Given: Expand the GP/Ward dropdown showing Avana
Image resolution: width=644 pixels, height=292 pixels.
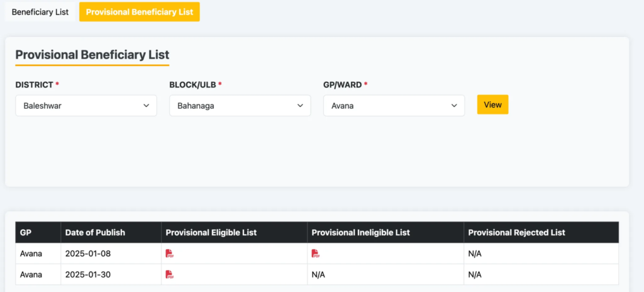Looking at the screenshot, I should (394, 106).
